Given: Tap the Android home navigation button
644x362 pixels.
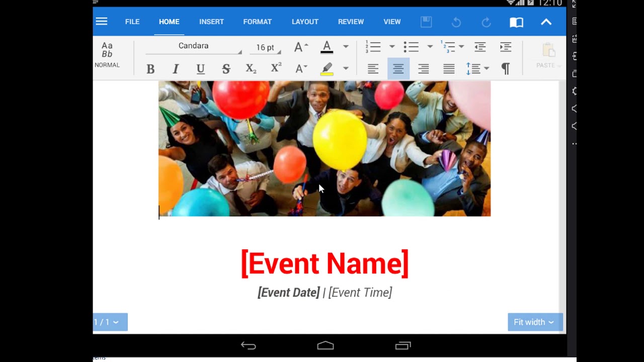Looking at the screenshot, I should 326,345.
